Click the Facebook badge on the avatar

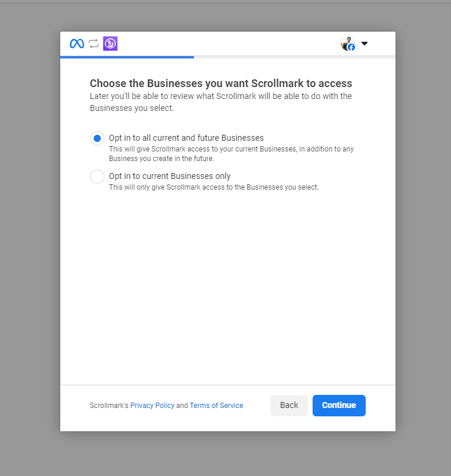pyautogui.click(x=351, y=47)
